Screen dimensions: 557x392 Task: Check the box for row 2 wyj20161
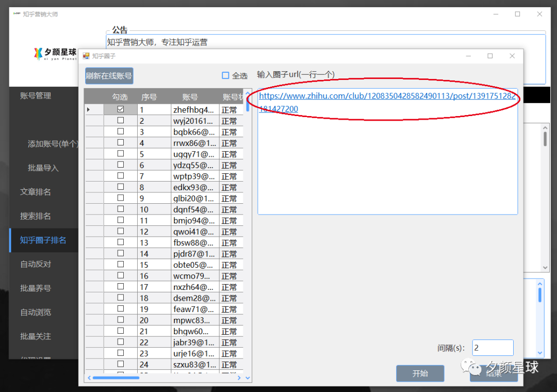120,121
